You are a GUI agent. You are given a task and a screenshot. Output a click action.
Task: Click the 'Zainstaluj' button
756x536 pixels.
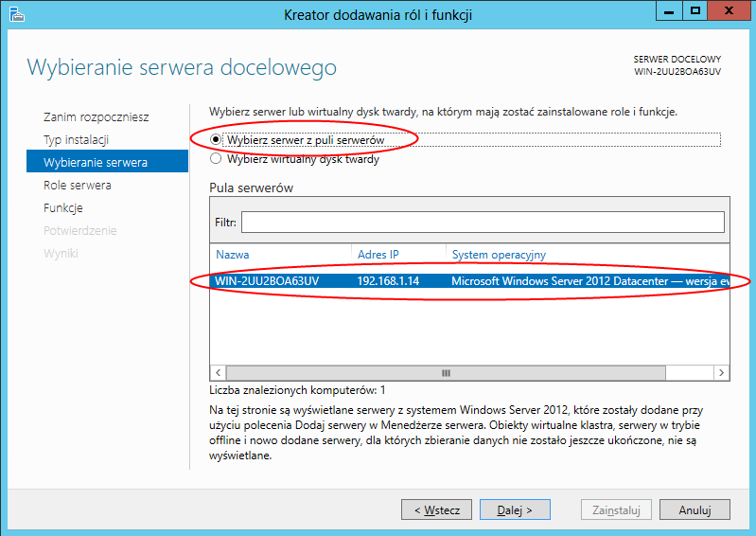tap(616, 509)
